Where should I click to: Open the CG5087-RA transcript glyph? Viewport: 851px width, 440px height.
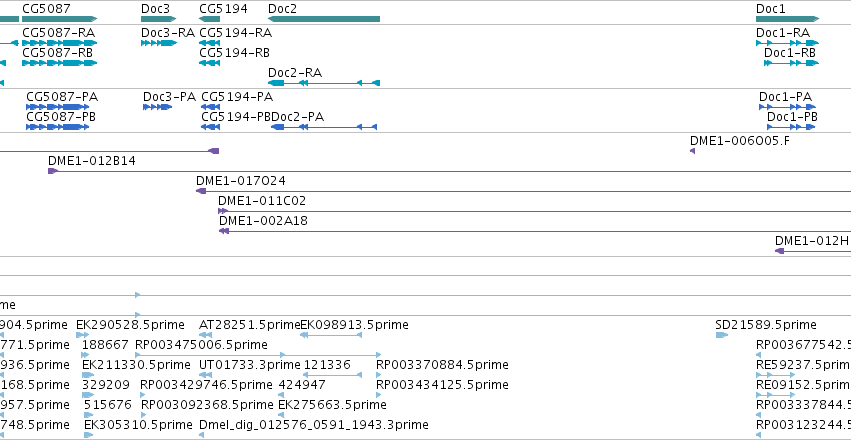point(60,43)
